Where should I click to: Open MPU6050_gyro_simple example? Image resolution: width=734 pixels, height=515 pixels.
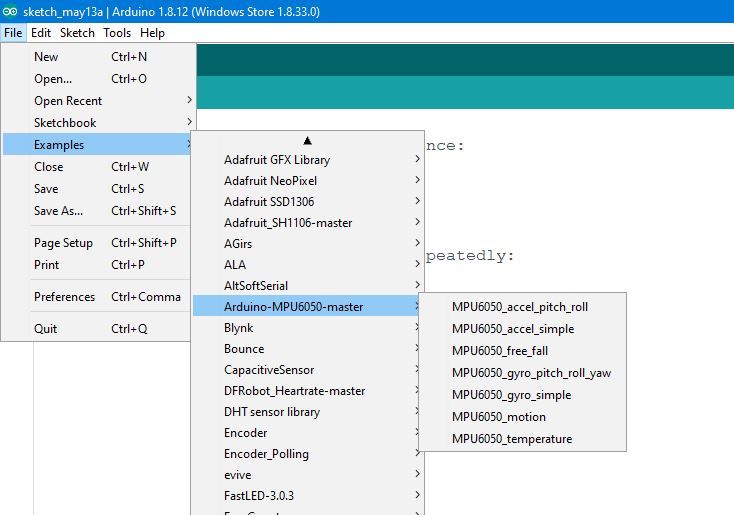tap(522, 395)
